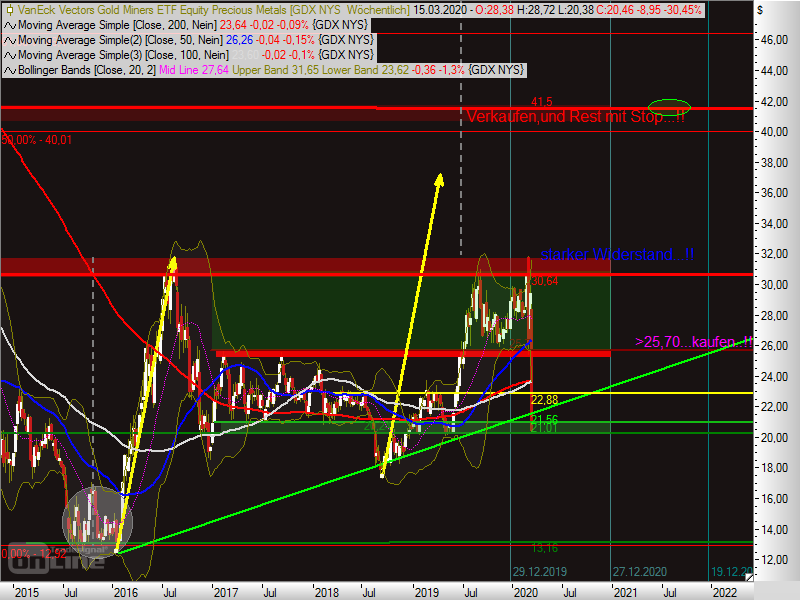Click the line icon of Moving Average Simple 200
Screen dimensions: 800x600
10,25
